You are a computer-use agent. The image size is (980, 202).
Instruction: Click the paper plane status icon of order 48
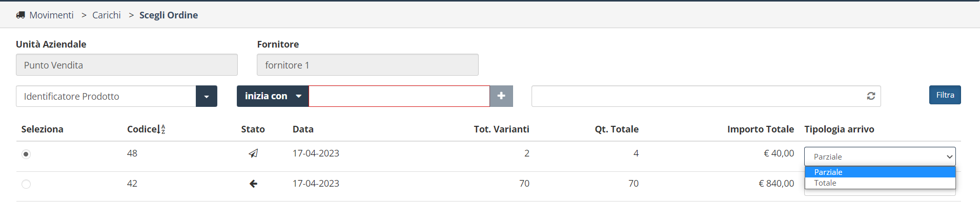coord(253,153)
